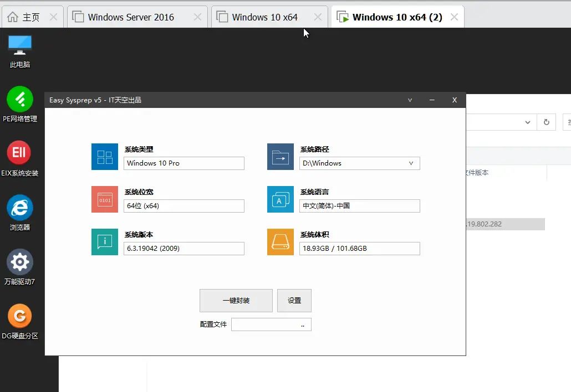Click the 系统版本 6.3.19042 field
Viewport: 571px width, 392px height.
coord(184,249)
